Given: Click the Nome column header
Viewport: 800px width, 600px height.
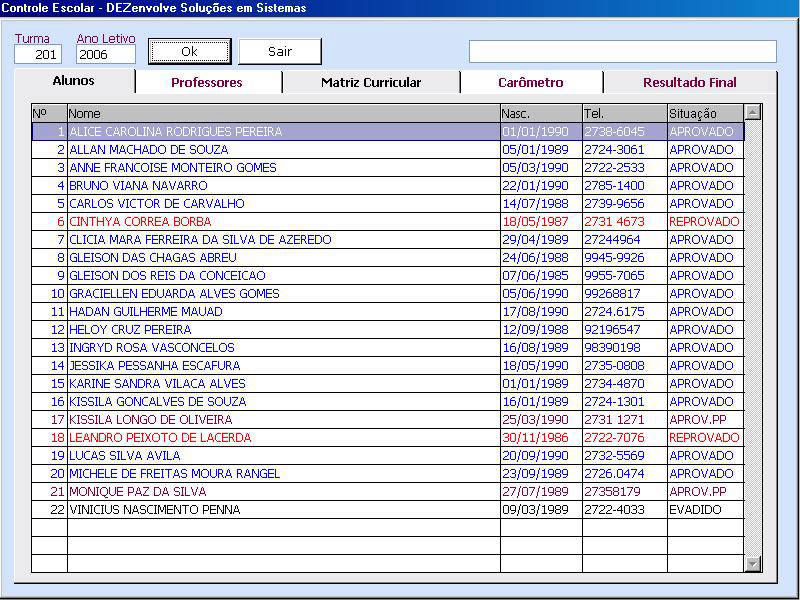Looking at the screenshot, I should pos(283,114).
